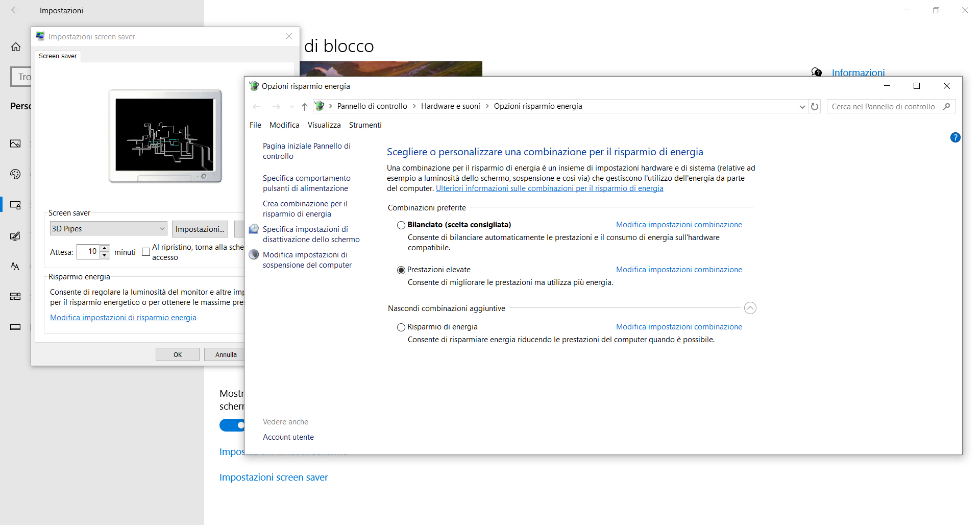This screenshot has height=525, width=980.
Task: Refresh the power options address bar
Action: click(x=815, y=106)
